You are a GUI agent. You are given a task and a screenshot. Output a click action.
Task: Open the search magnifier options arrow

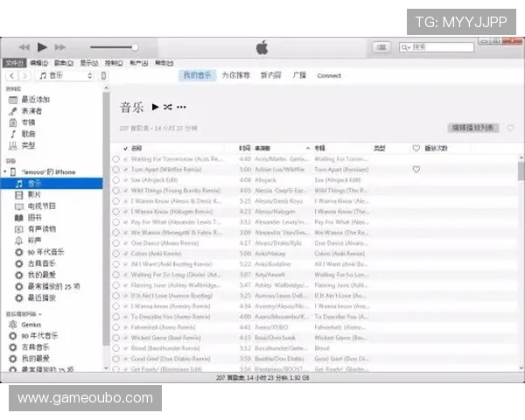pos(406,47)
